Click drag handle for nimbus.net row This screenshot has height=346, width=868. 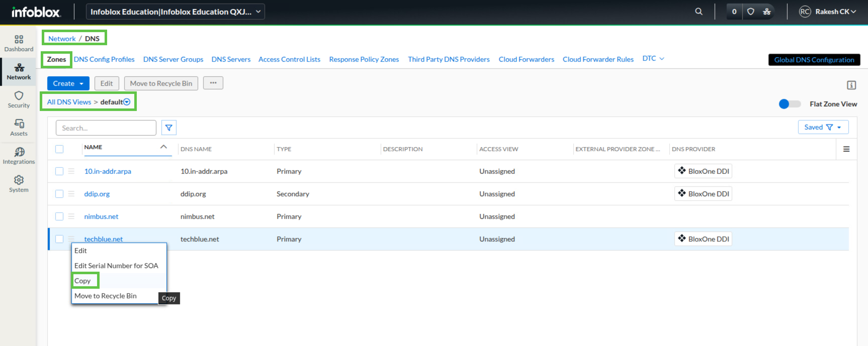[71, 216]
